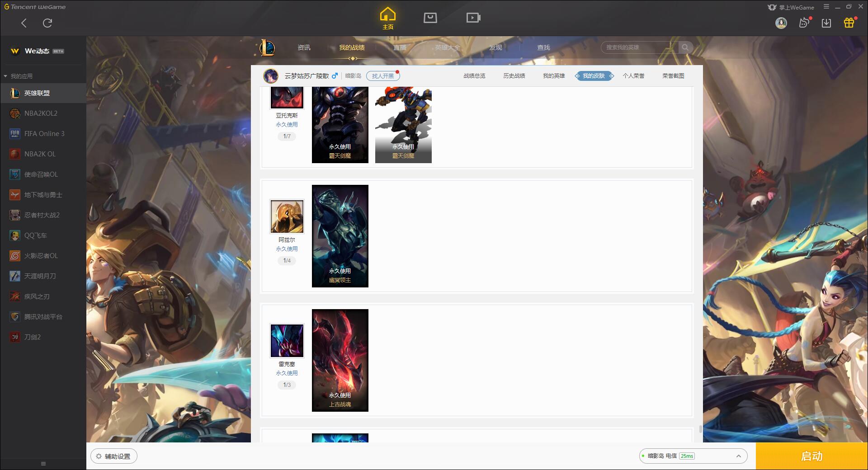This screenshot has height=470, width=868.
Task: Open the download manager icon
Action: (826, 23)
